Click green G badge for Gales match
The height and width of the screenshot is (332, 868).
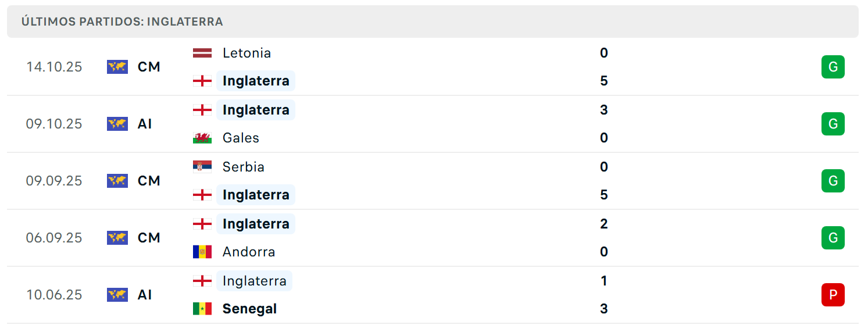coord(833,124)
